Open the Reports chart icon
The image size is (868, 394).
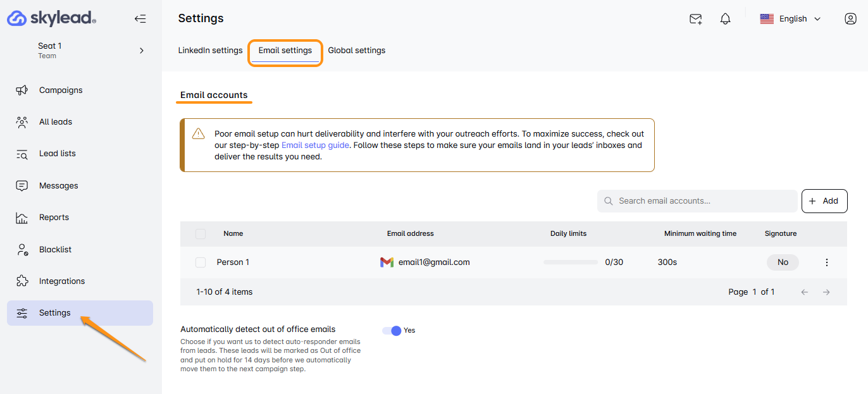coord(22,218)
